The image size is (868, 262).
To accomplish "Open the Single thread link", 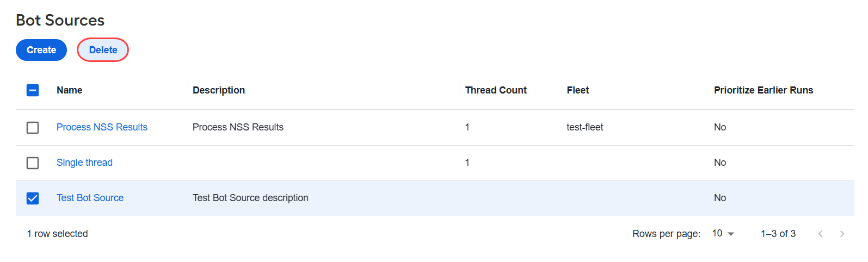I will 84,163.
